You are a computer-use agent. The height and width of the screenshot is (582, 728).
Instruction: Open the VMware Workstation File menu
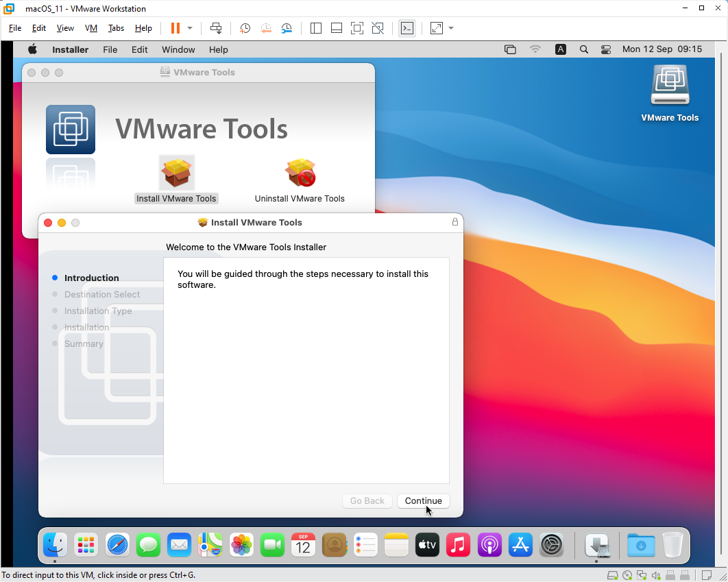tap(15, 28)
